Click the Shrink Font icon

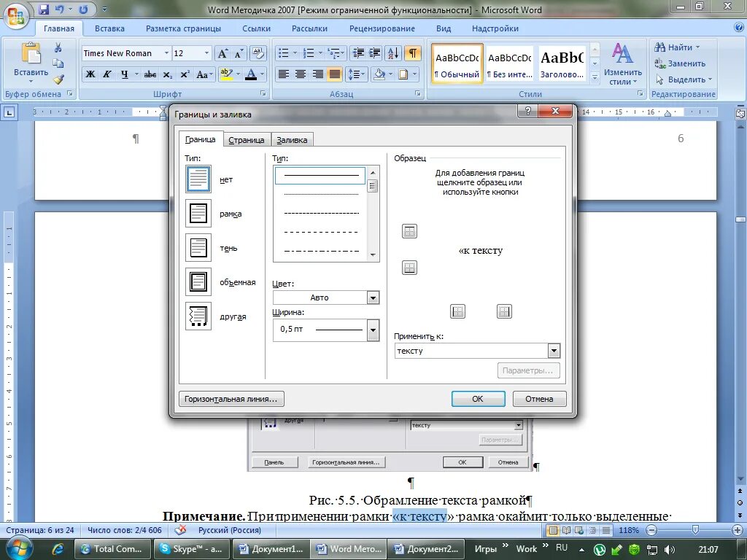(x=239, y=53)
